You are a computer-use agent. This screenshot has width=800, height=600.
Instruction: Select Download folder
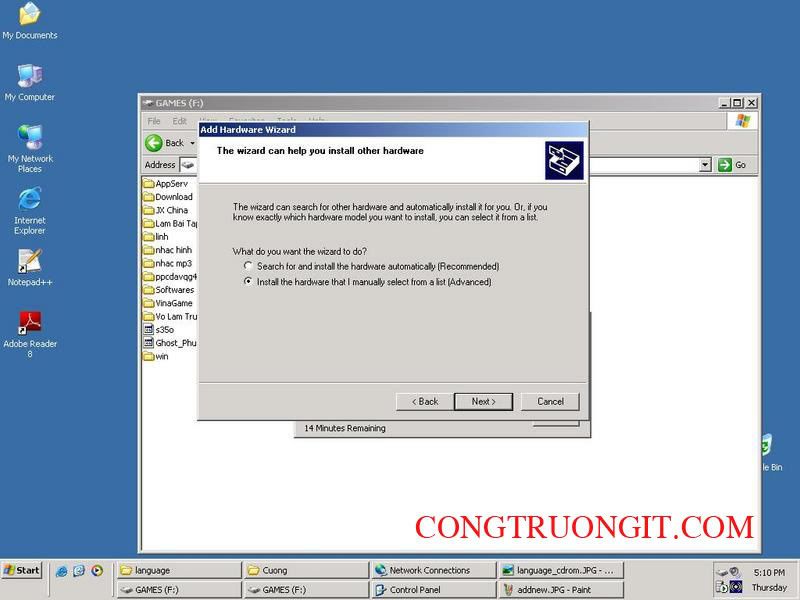pyautogui.click(x=168, y=197)
